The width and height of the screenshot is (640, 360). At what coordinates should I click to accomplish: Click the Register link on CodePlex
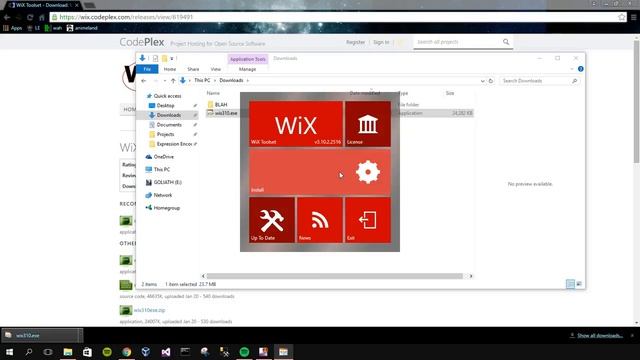pyautogui.click(x=355, y=42)
